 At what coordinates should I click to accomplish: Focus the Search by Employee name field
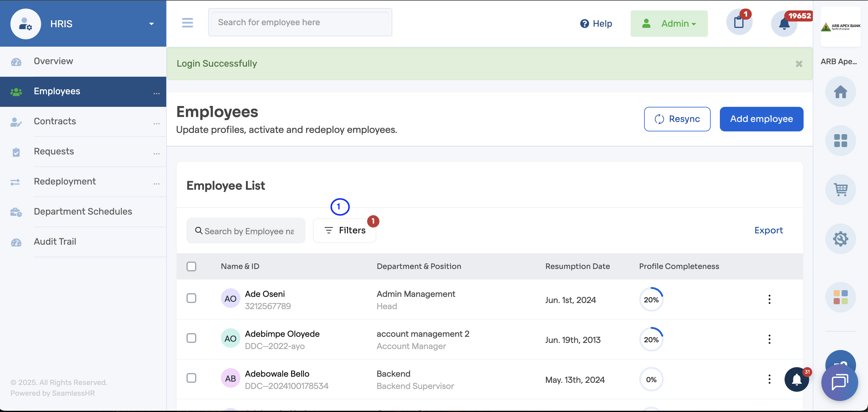pyautogui.click(x=246, y=231)
